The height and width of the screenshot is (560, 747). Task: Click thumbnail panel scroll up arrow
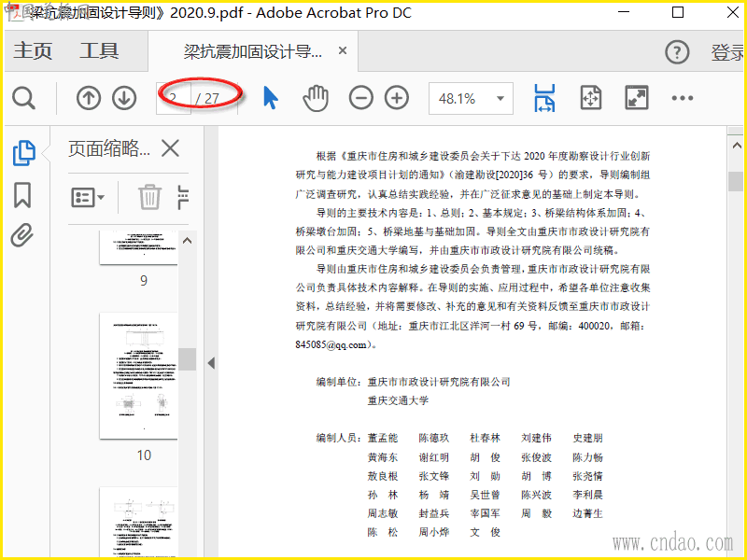[188, 241]
